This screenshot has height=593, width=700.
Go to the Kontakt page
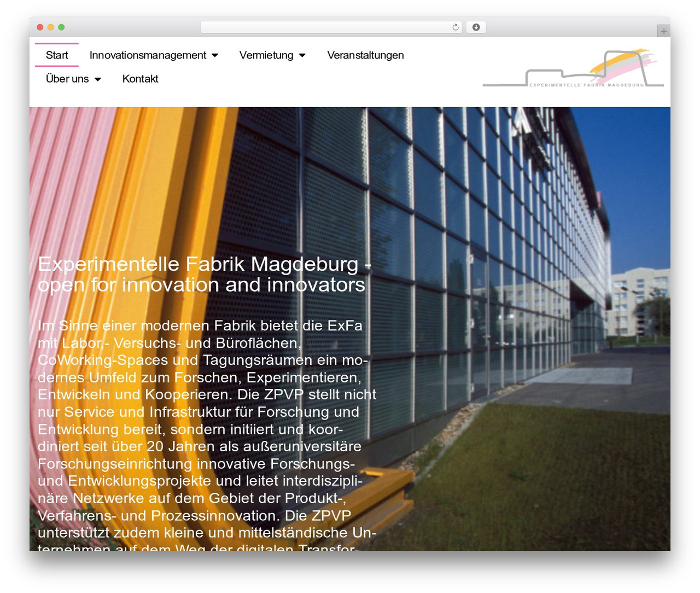[x=140, y=79]
